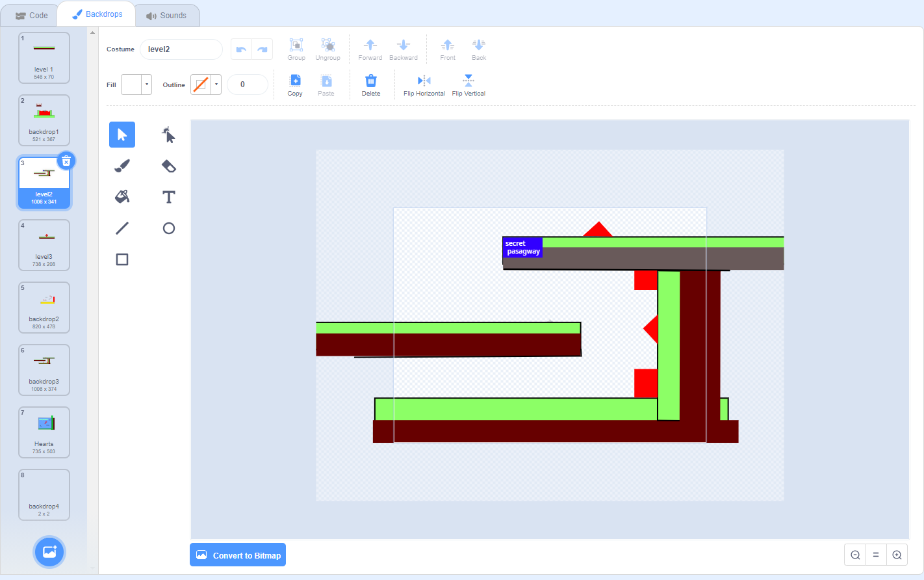The width and height of the screenshot is (924, 580).
Task: Click the Undo arrow
Action: (x=241, y=49)
